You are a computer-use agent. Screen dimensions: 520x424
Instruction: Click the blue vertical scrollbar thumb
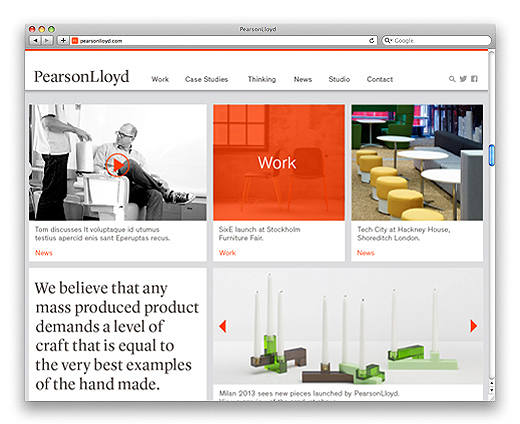click(x=491, y=155)
